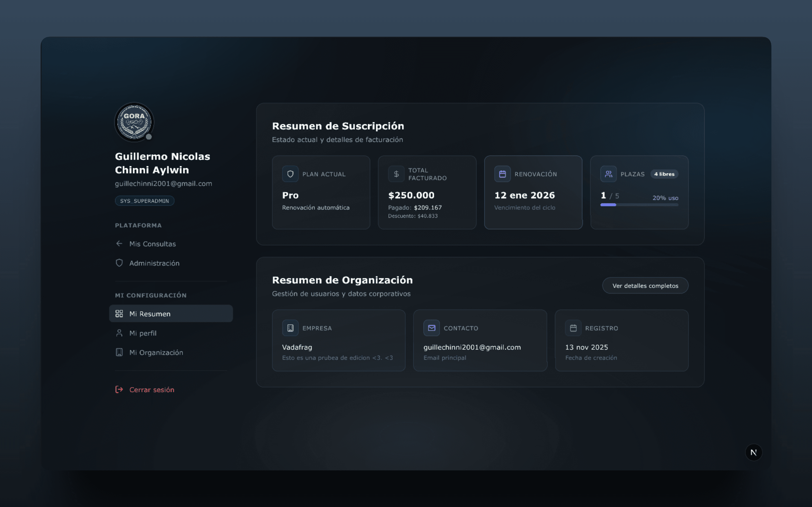Click the Cerrar sesión link

pyautogui.click(x=152, y=390)
